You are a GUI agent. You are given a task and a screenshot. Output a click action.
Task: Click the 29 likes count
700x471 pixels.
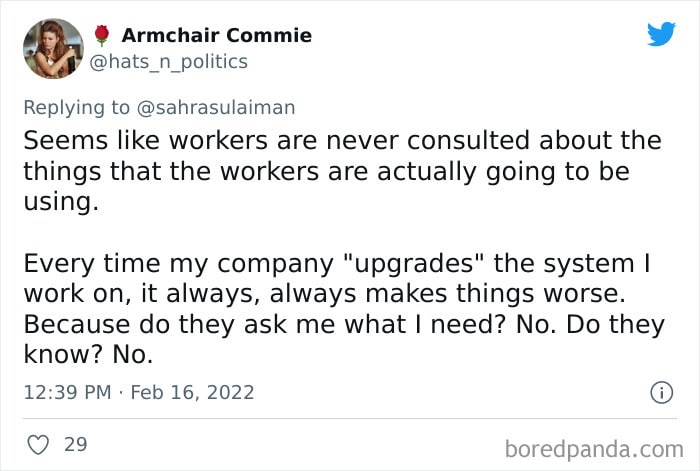75,444
